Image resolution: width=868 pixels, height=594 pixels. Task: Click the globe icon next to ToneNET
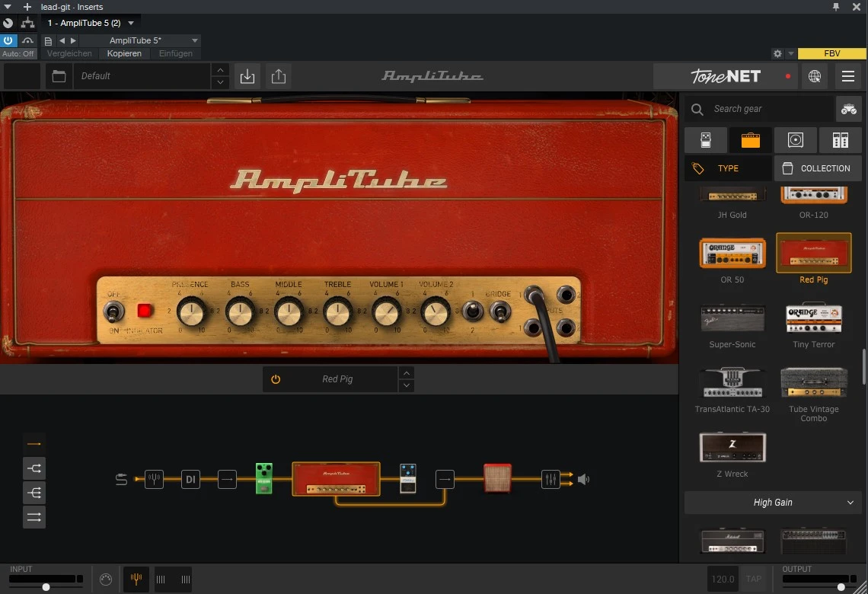pos(815,76)
